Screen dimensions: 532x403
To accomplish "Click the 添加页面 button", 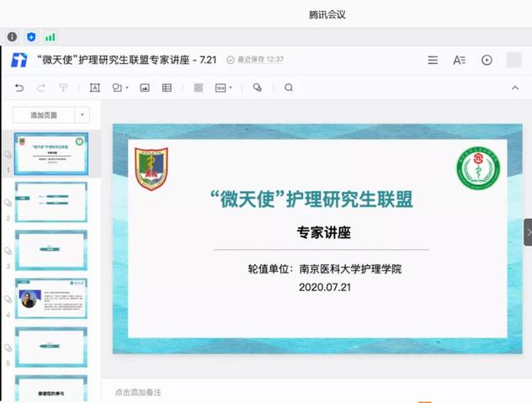I will [44, 115].
